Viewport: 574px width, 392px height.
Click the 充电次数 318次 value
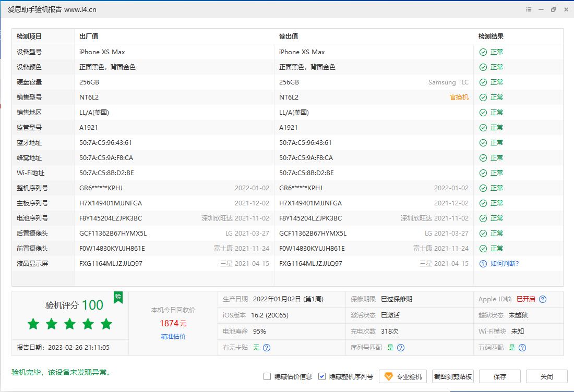[389, 332]
